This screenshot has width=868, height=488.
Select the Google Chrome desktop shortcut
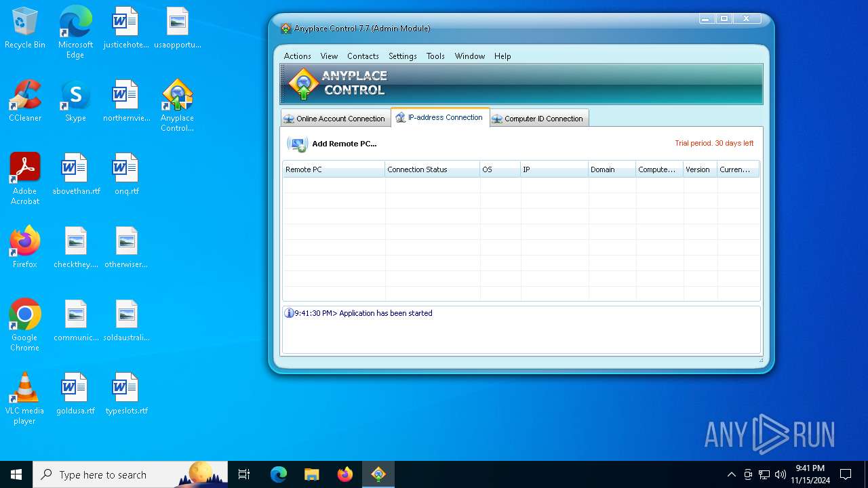(x=25, y=325)
